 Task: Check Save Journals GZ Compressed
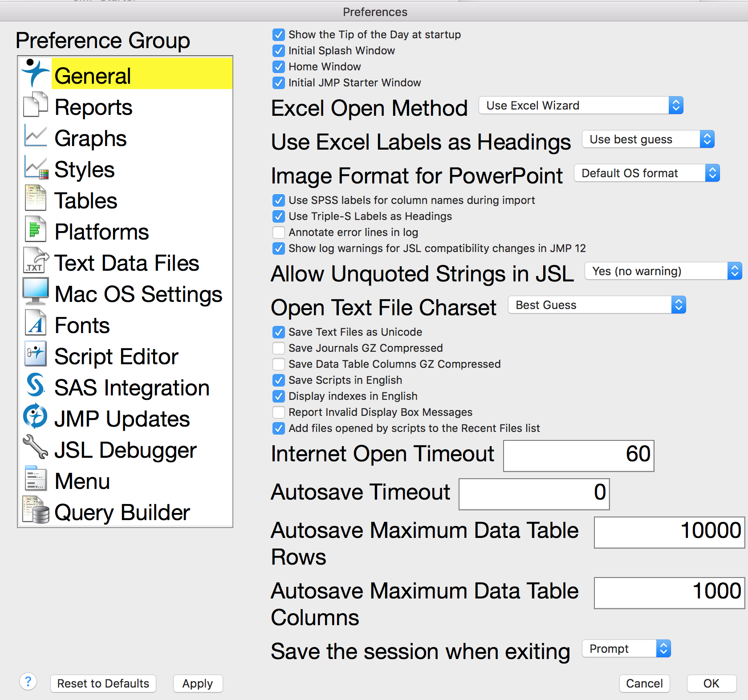pos(278,348)
